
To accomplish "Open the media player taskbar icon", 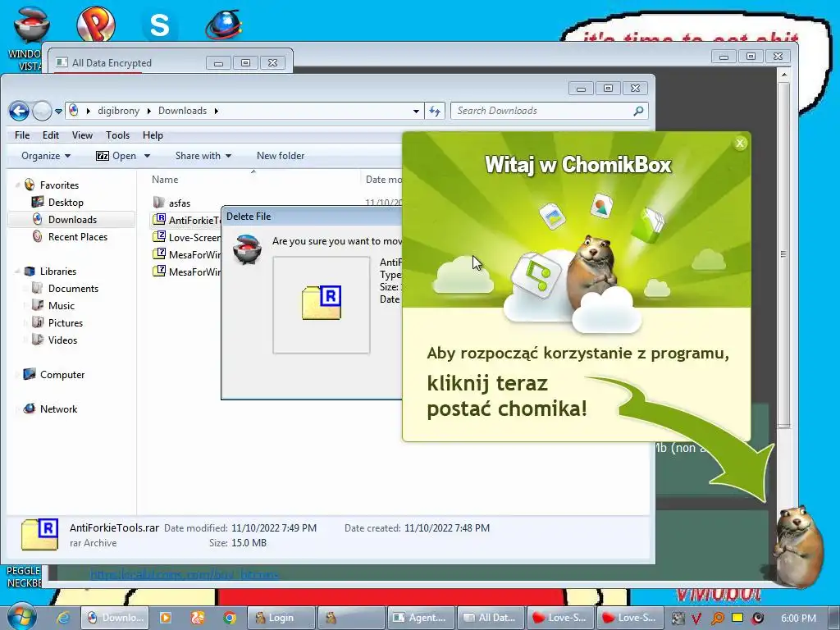I will pyautogui.click(x=166, y=618).
